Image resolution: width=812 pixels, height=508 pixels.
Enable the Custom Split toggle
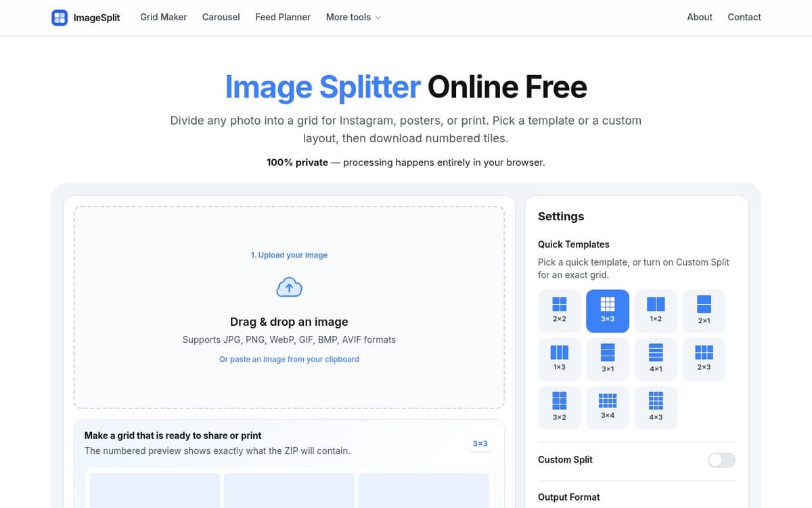coord(721,461)
